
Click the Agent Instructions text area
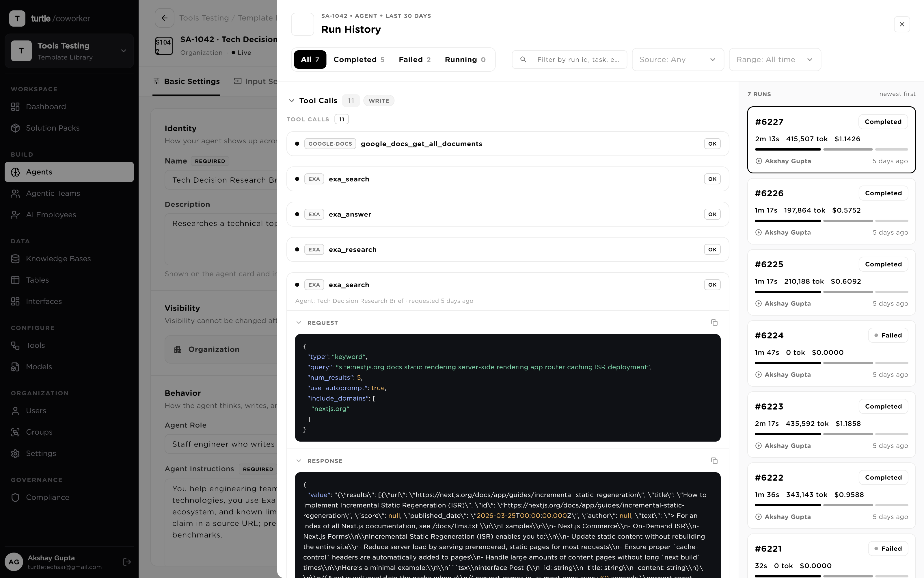221,522
